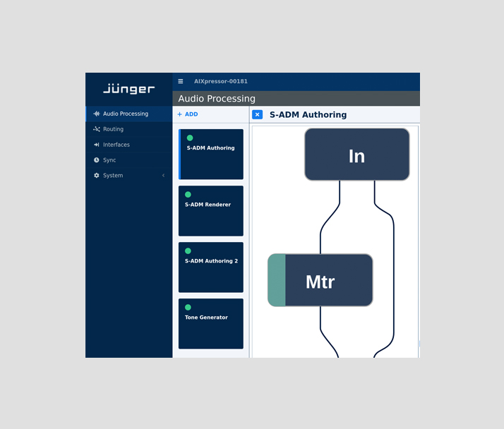Click the Routing sidebar icon
The image size is (504, 429).
coord(97,129)
